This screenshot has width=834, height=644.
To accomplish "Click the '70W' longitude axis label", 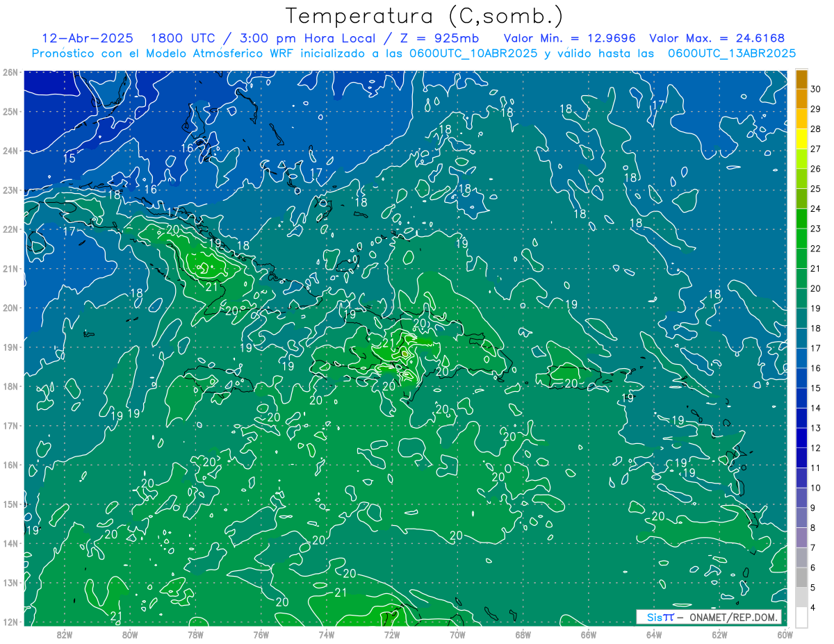I will pos(457,635).
